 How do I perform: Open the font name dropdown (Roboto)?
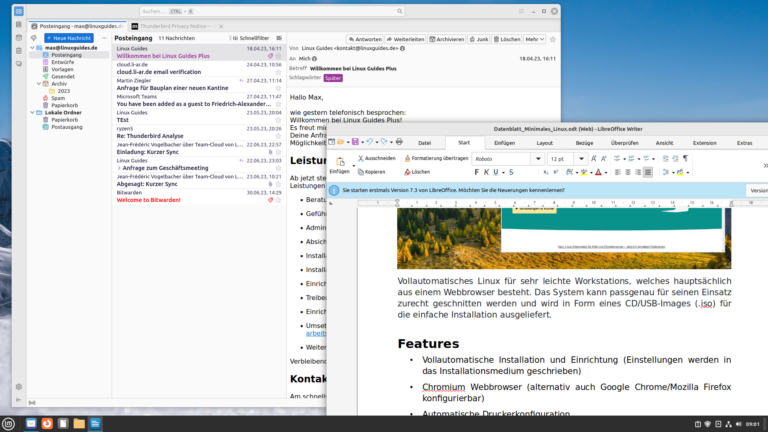[x=538, y=159]
